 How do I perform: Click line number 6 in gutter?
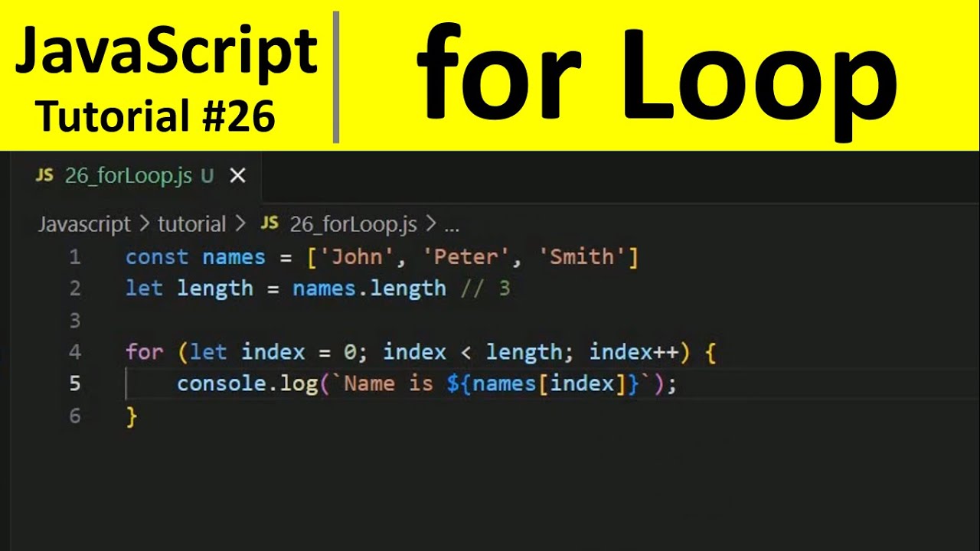(75, 416)
